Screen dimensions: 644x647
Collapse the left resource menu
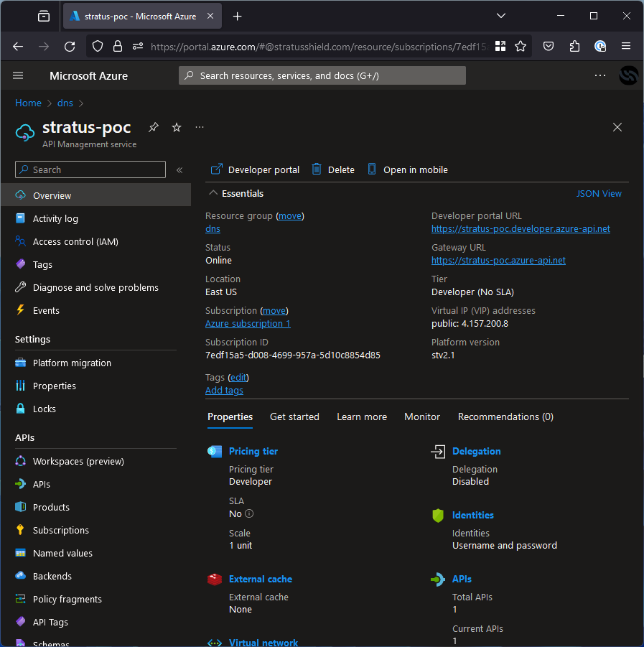pyautogui.click(x=179, y=170)
